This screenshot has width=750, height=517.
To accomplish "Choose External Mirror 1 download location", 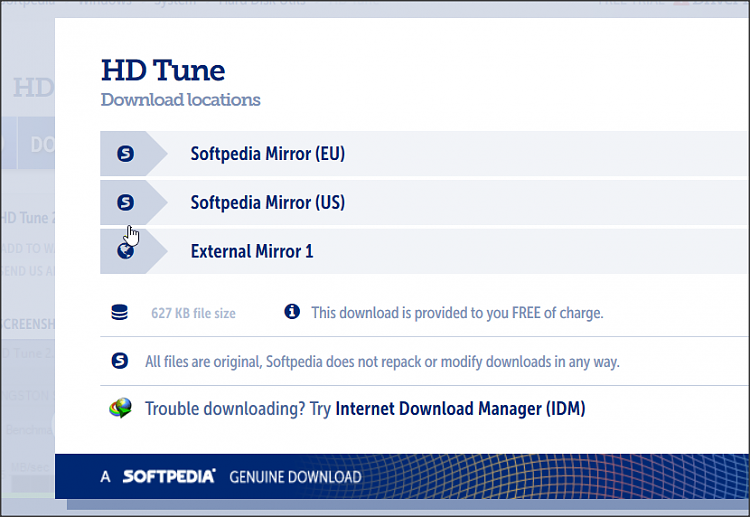I will point(425,251).
